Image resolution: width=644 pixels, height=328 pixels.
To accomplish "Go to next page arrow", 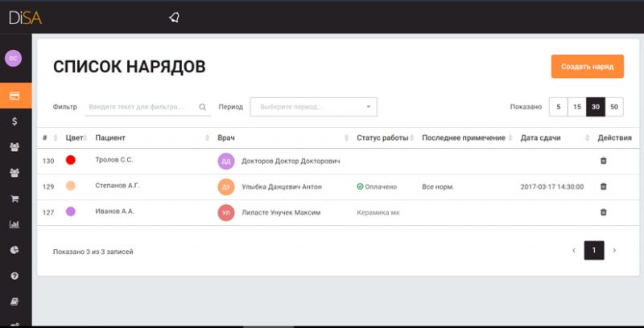I will click(614, 251).
